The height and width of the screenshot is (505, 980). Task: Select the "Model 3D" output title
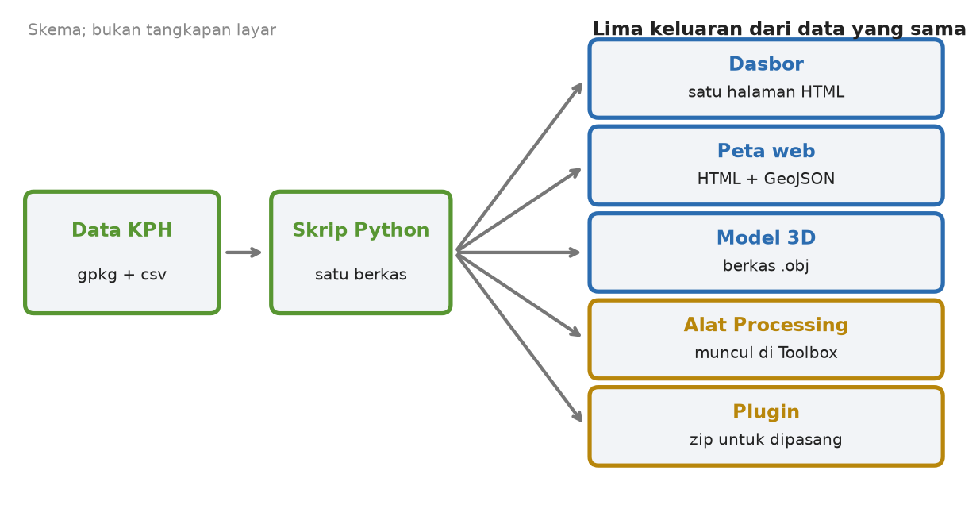click(x=766, y=238)
